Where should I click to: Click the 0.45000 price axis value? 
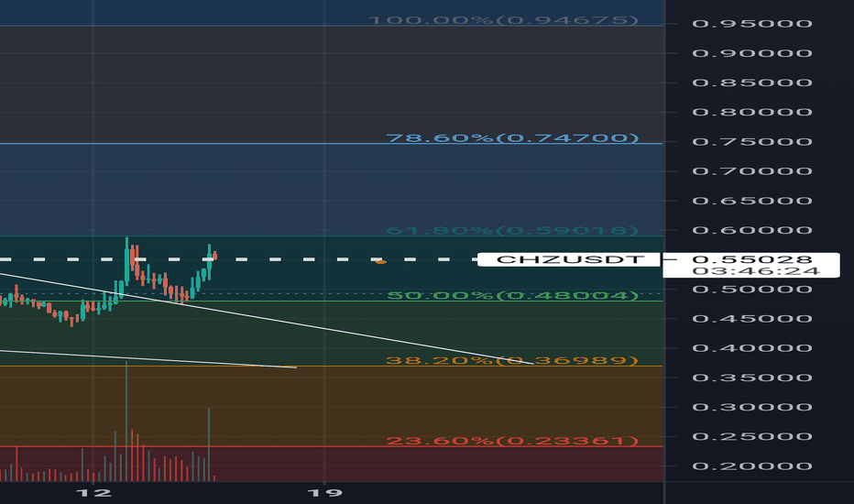pyautogui.click(x=752, y=318)
